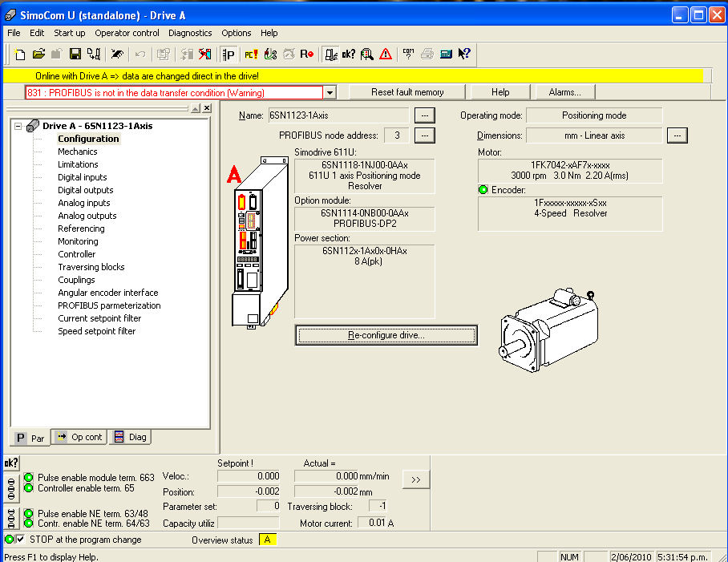Click the lower terminal strip icon beside Pulse enable NE

(11, 519)
